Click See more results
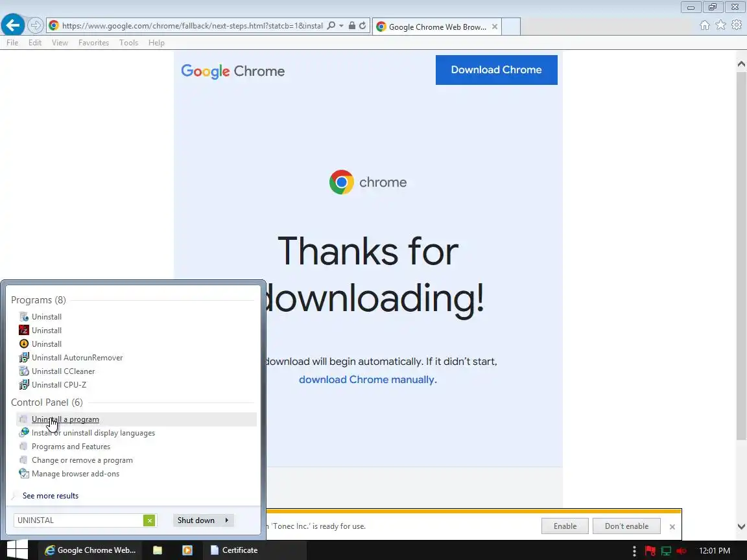Viewport: 747px width, 560px height. 51,496
